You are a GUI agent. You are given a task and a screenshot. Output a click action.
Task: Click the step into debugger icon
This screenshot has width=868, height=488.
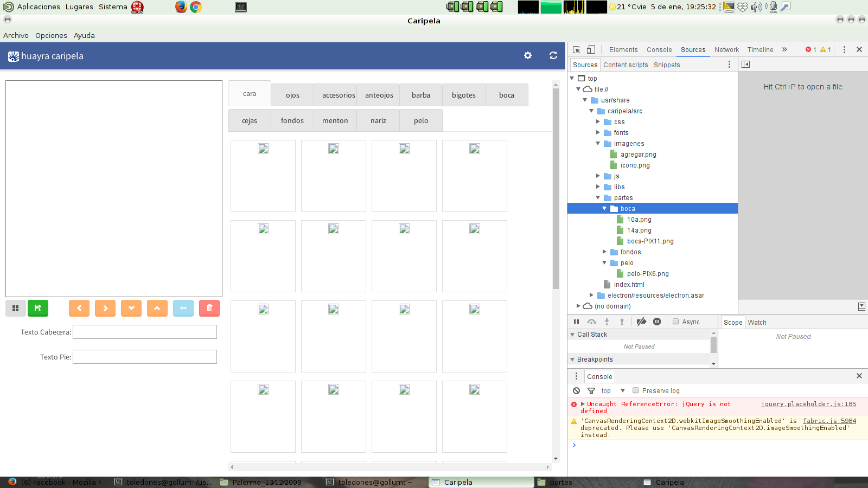pyautogui.click(x=607, y=322)
